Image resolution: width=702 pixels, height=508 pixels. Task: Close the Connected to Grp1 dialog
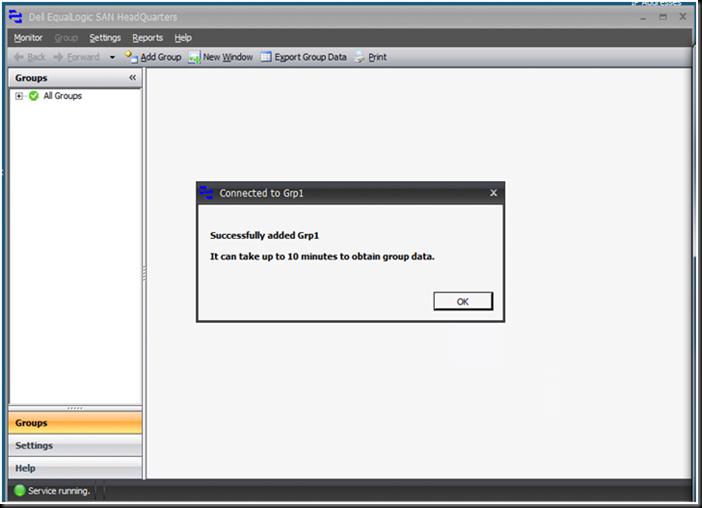493,193
